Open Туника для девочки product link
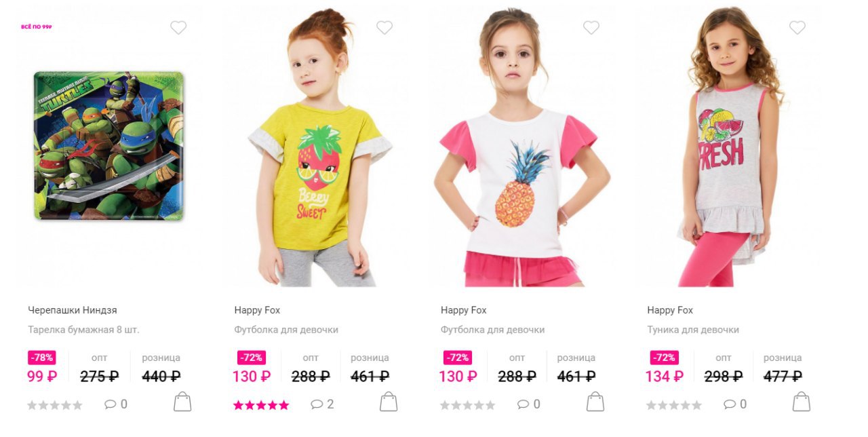This screenshot has width=868, height=437. [693, 330]
